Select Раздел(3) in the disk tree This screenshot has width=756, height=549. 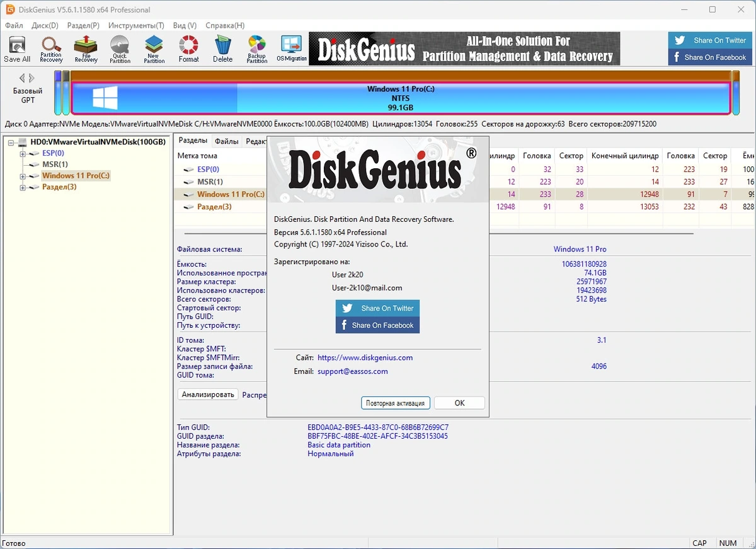(59, 187)
